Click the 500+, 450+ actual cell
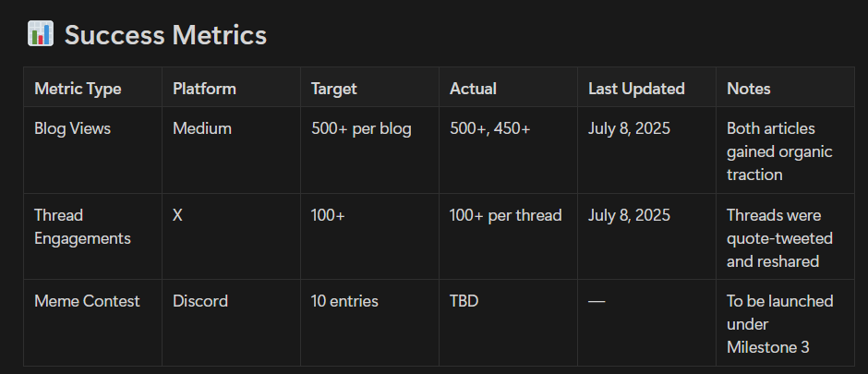 (x=508, y=150)
